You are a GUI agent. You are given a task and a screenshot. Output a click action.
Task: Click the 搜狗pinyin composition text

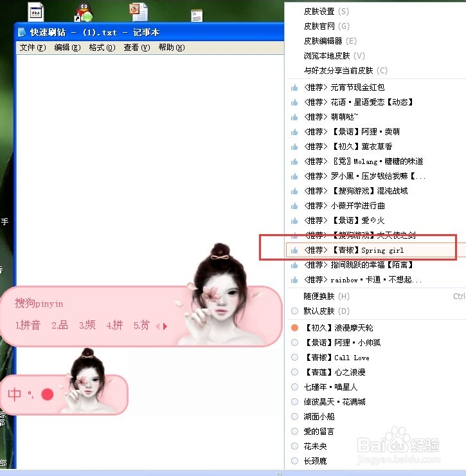click(39, 303)
